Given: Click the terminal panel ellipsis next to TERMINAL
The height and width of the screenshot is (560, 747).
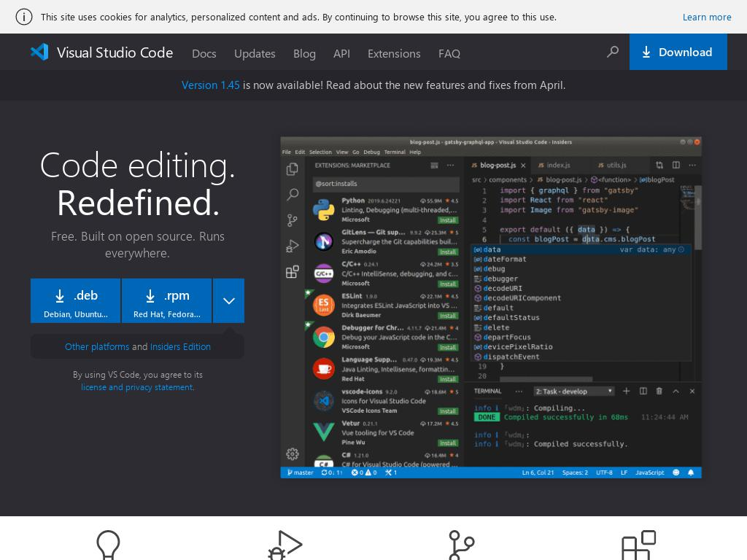Looking at the screenshot, I should (x=519, y=392).
